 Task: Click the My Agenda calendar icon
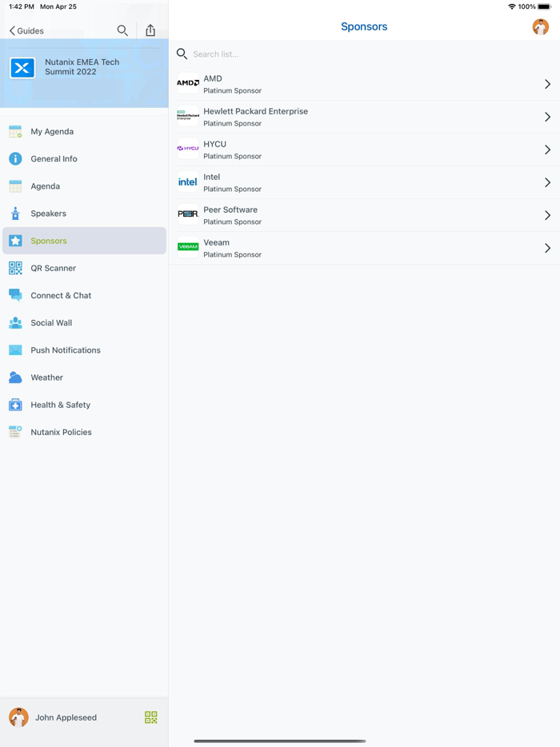15,131
